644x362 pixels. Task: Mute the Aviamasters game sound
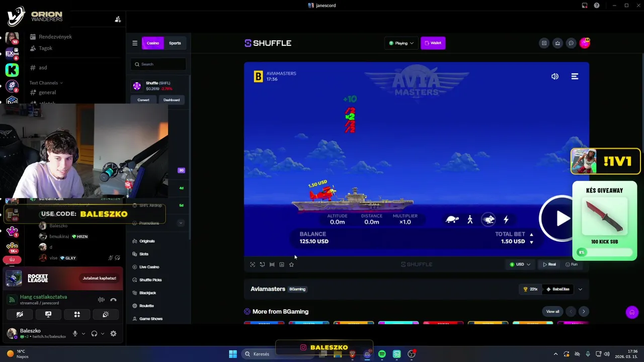click(555, 76)
